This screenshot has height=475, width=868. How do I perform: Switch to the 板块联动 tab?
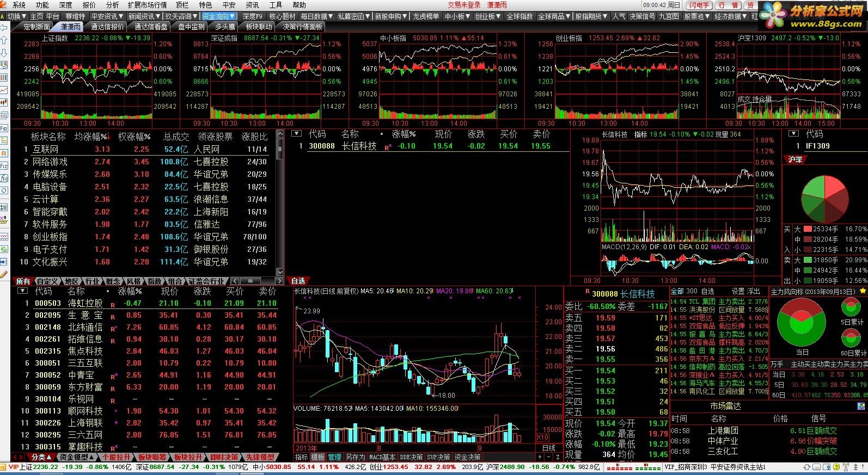click(259, 27)
